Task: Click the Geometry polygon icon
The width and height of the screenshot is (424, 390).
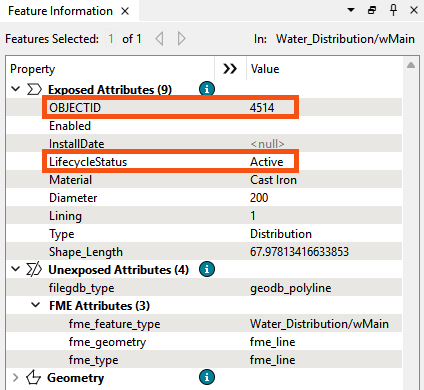Action: coord(33,377)
